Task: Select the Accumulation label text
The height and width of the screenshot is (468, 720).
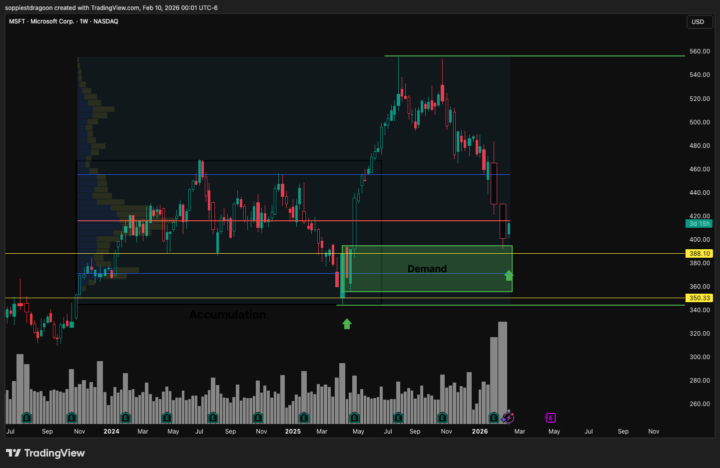Action: pyautogui.click(x=227, y=315)
